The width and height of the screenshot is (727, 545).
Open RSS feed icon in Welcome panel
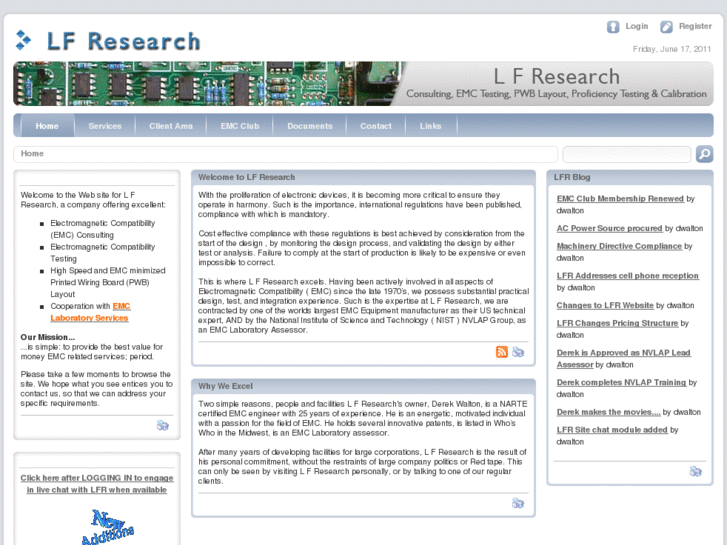502,352
